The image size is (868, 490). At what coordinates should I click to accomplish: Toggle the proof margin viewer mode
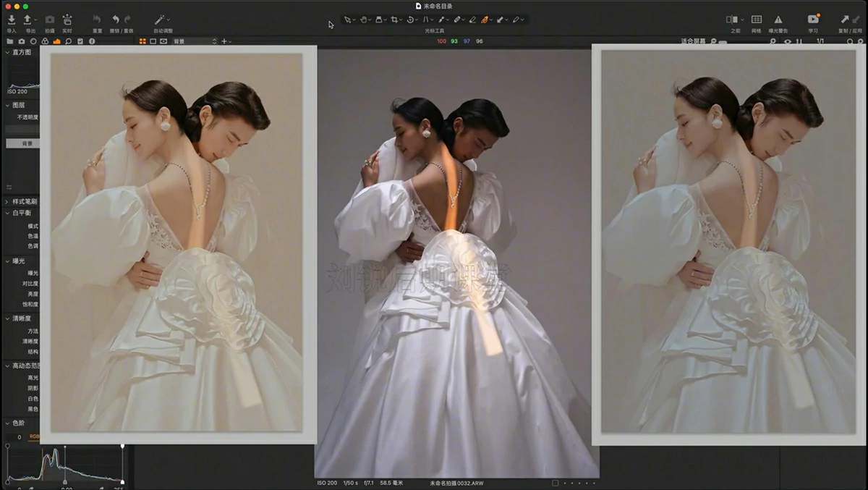tap(164, 41)
